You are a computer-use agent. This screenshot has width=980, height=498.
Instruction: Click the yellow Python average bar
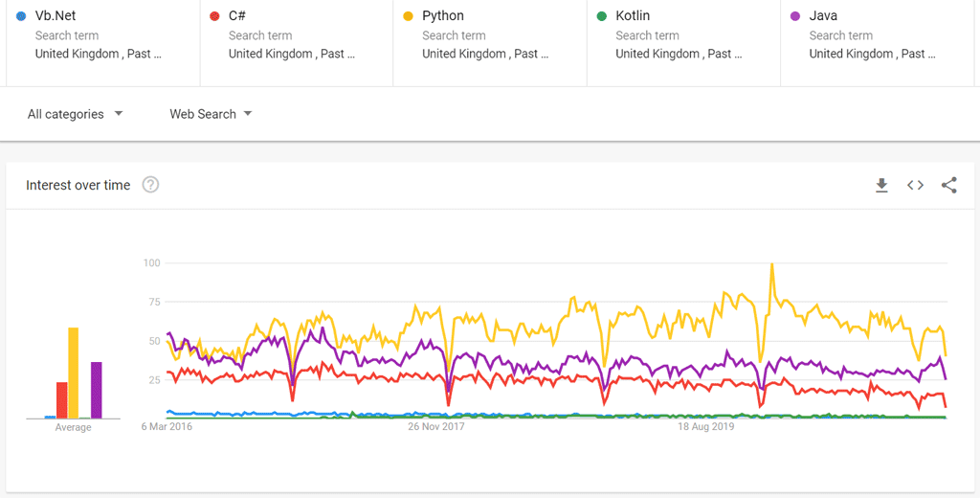pyautogui.click(x=73, y=373)
